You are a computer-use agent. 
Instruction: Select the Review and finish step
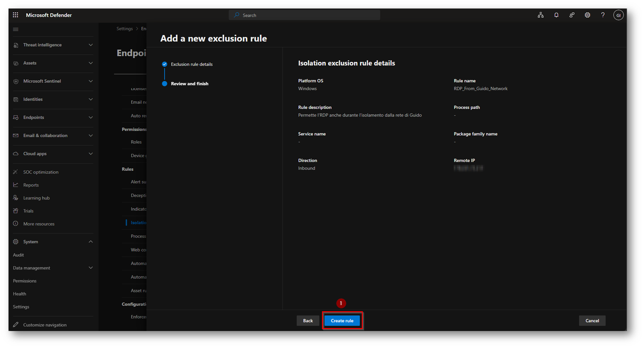click(189, 84)
